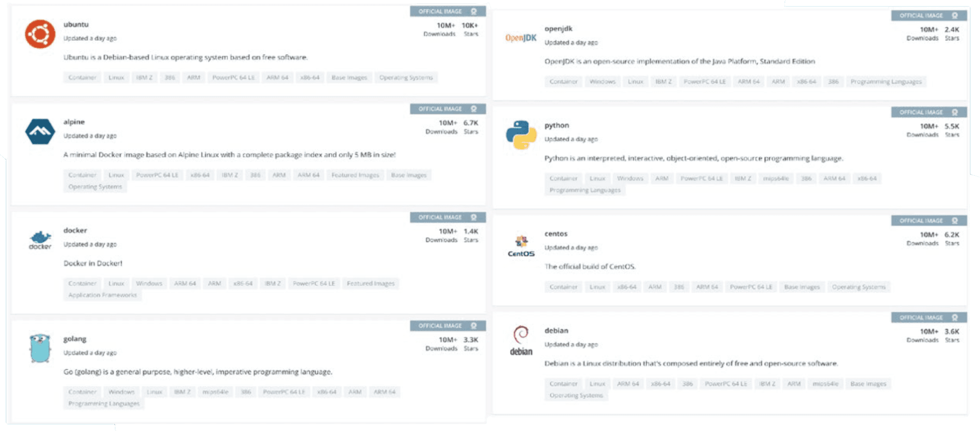Screen dimensions: 980x431
Task: Click the centos 6.2K stars count
Action: 952,234
